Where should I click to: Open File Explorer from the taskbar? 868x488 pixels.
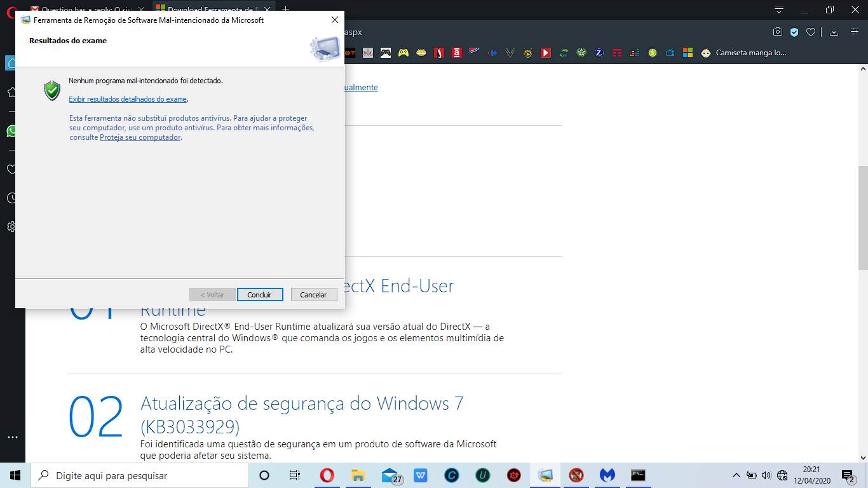point(358,475)
